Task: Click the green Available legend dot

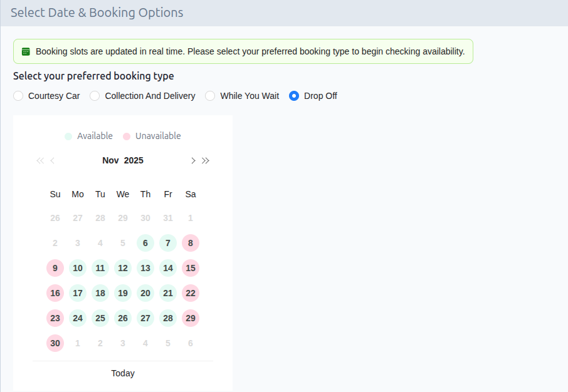Action: (x=68, y=136)
